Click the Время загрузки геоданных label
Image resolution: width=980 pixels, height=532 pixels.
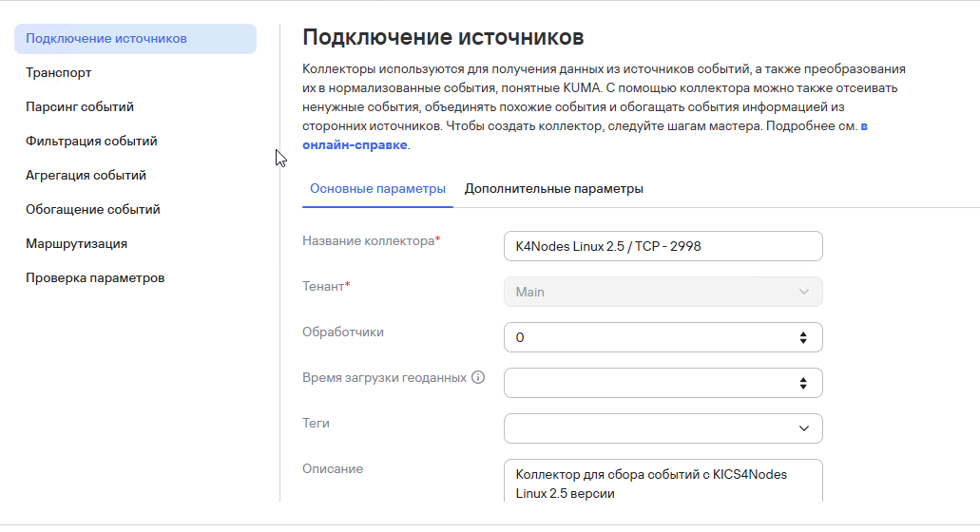tap(384, 378)
